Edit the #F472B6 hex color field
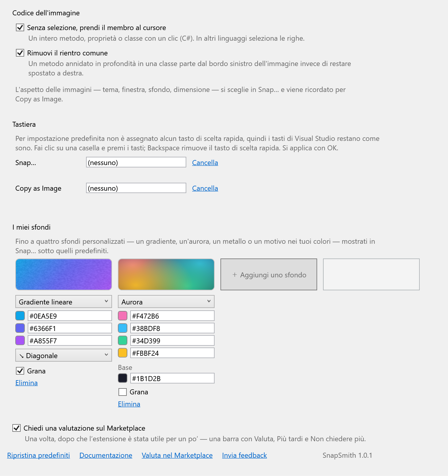The width and height of the screenshot is (448, 476). click(x=172, y=316)
